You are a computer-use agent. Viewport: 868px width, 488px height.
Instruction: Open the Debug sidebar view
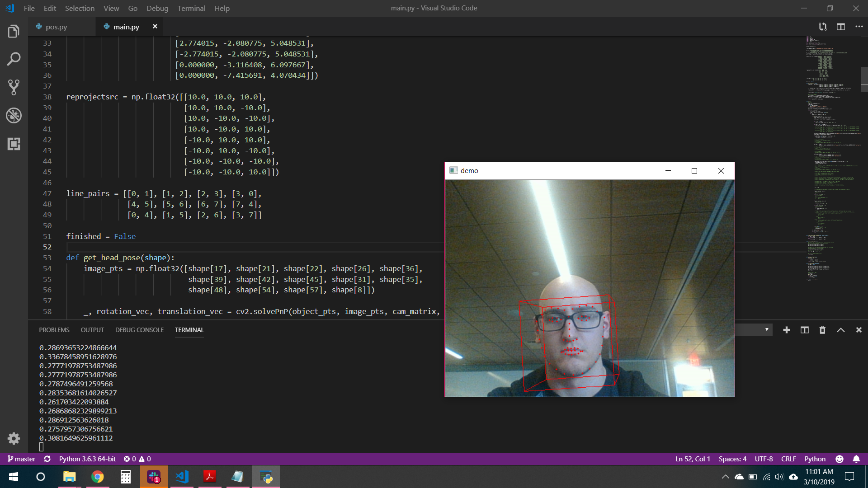(14, 116)
